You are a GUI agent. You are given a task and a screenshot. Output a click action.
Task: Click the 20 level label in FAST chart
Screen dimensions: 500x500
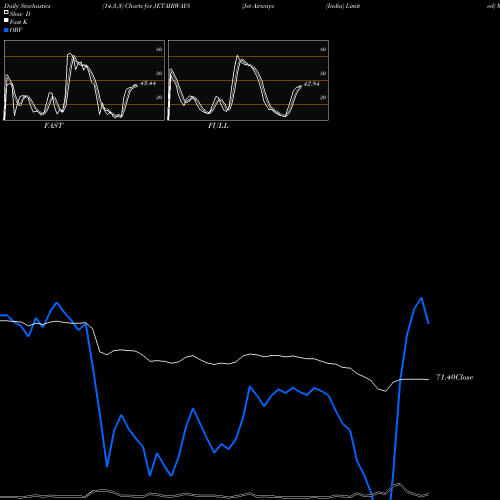pos(159,97)
